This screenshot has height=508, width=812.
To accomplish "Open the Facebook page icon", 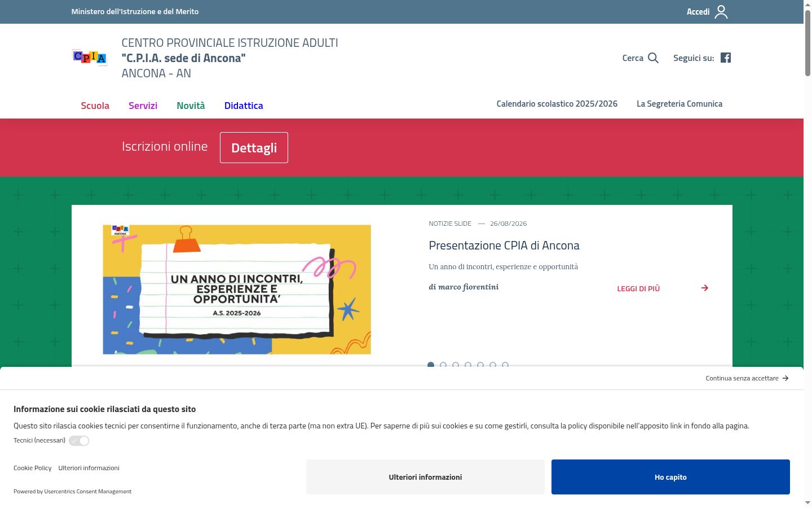I will [726, 58].
